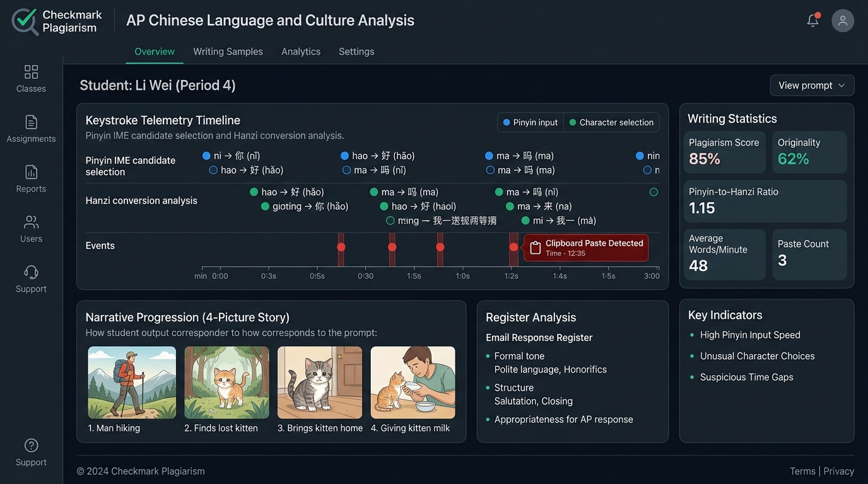Open the Terms link in footer

click(x=802, y=471)
